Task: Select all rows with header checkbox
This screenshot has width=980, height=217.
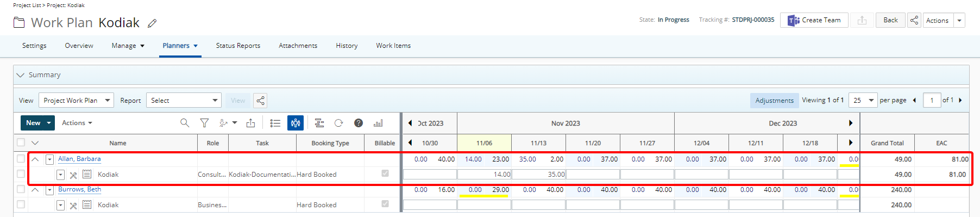Action: 21,142
